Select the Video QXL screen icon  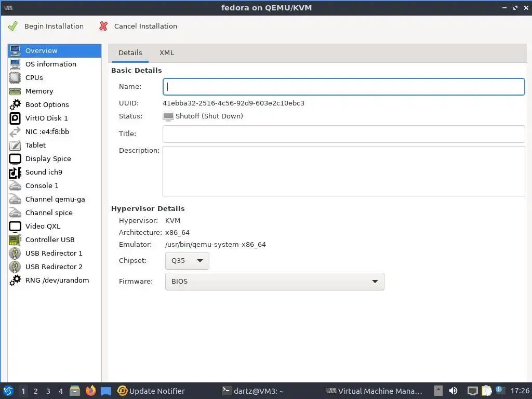15,227
